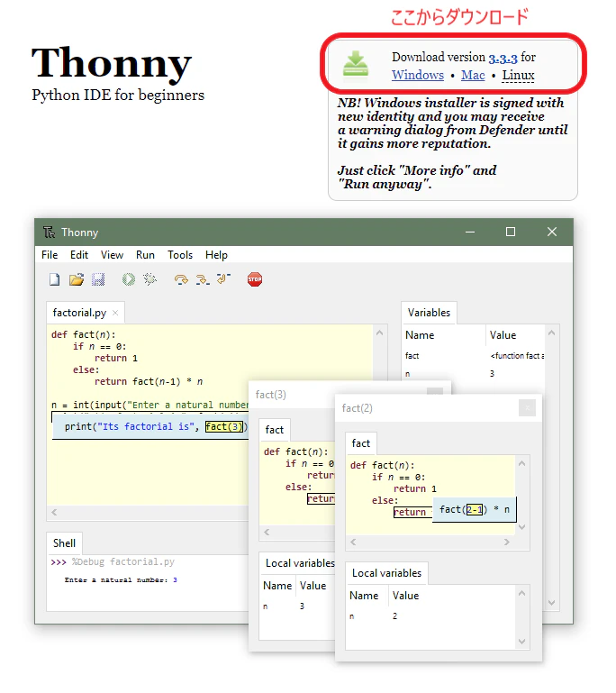Click the Windows download link
The width and height of the screenshot is (616, 693).
[x=418, y=75]
